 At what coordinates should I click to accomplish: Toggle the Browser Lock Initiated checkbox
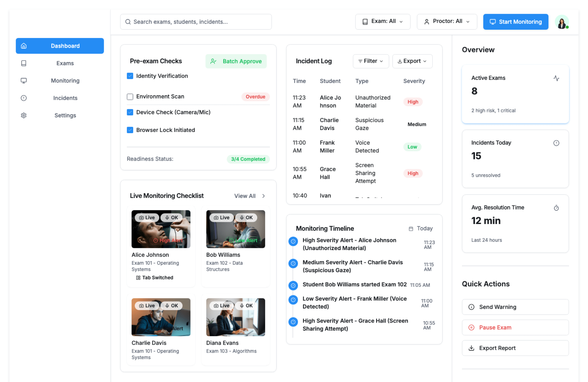(130, 130)
